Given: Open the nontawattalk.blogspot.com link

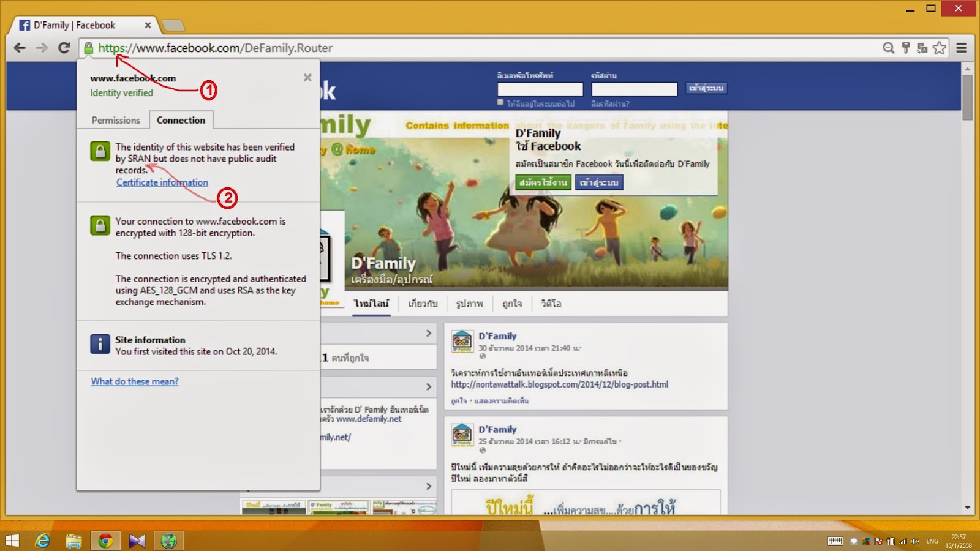Looking at the screenshot, I should pos(560,384).
